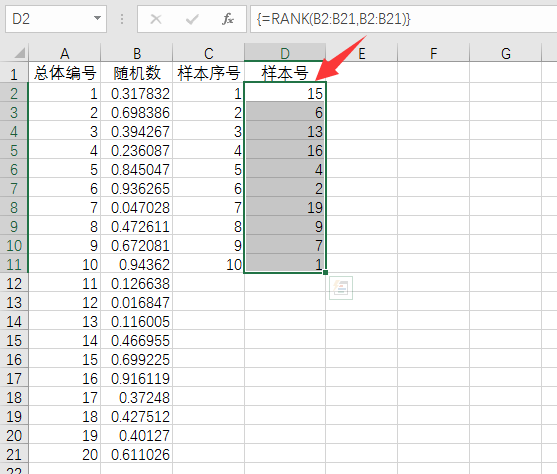Image resolution: width=557 pixels, height=474 pixels.
Task: Select column F header
Action: click(433, 53)
